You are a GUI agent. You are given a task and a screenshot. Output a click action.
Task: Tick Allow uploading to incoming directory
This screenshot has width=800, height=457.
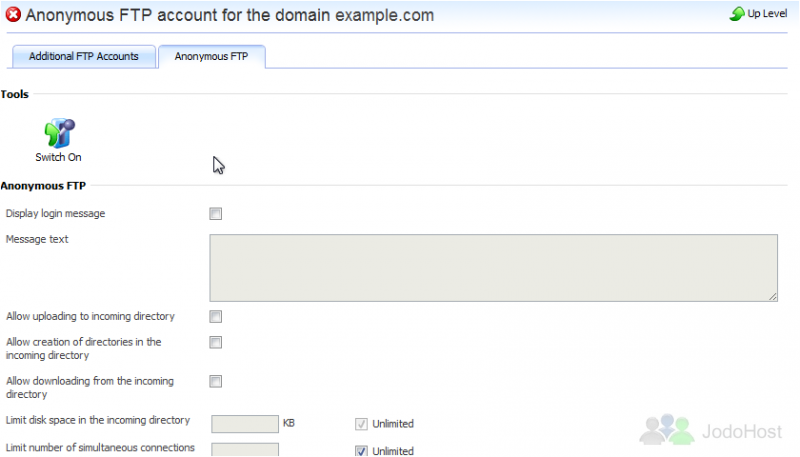click(x=216, y=317)
